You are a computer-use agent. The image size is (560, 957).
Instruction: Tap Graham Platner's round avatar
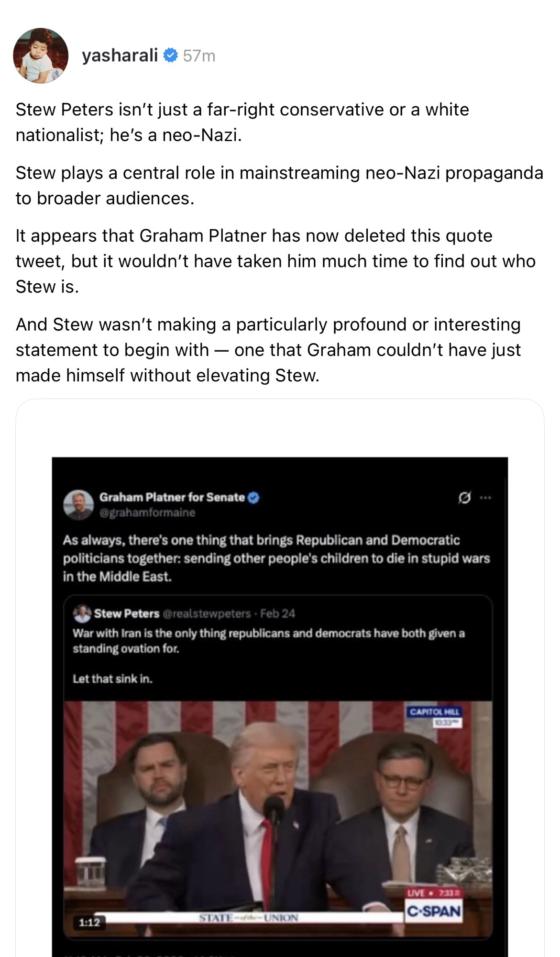coord(78,504)
